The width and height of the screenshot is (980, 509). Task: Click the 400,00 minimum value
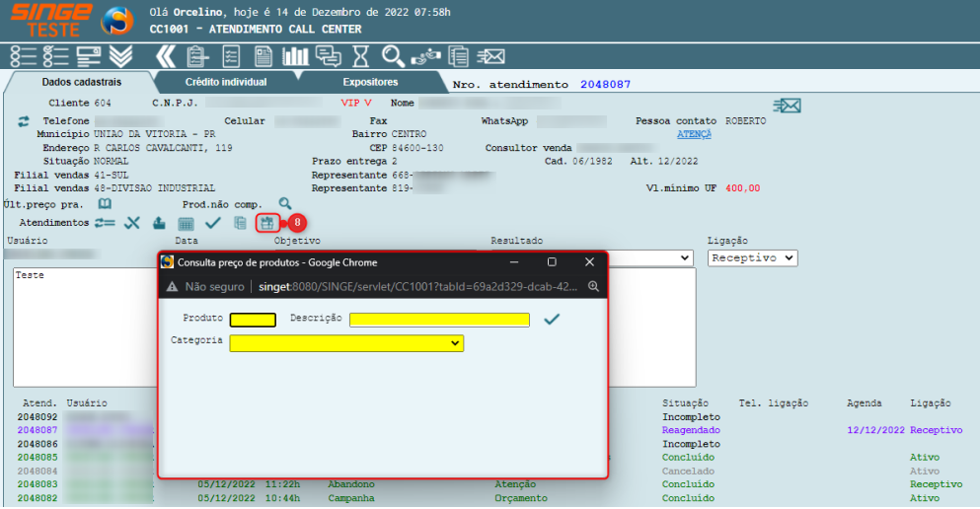point(742,188)
